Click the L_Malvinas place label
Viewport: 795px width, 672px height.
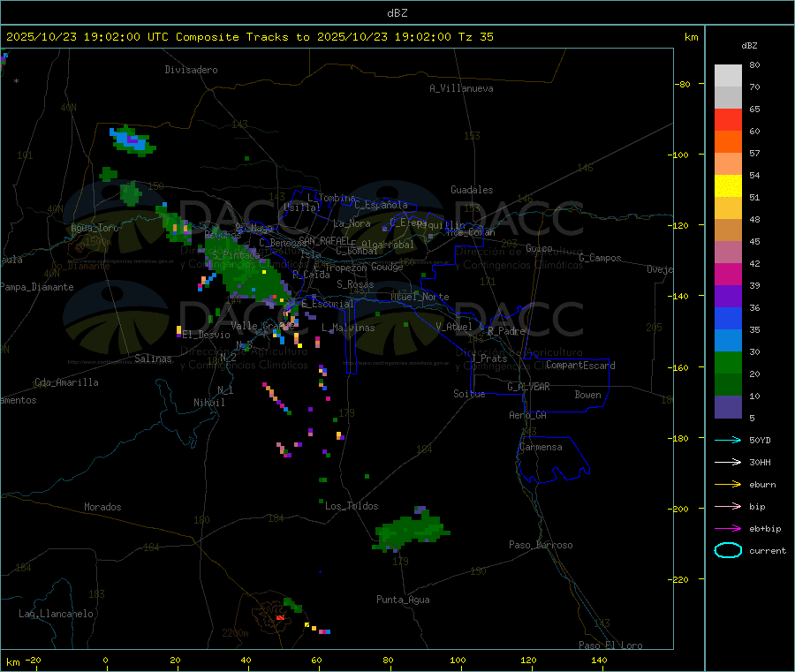[x=348, y=328]
